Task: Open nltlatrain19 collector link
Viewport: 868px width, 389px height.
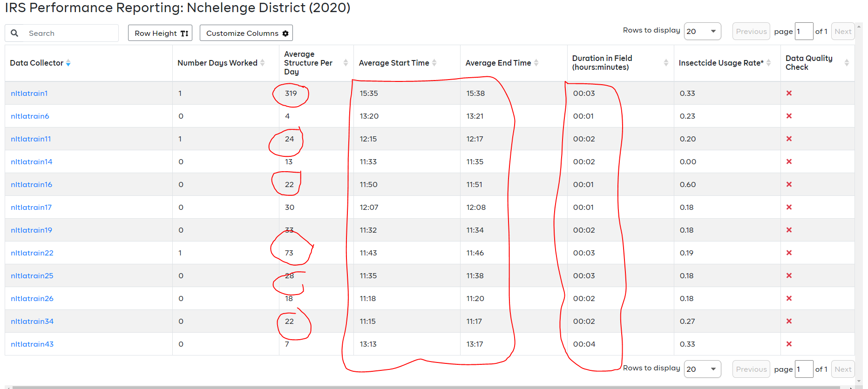Action: pos(32,230)
